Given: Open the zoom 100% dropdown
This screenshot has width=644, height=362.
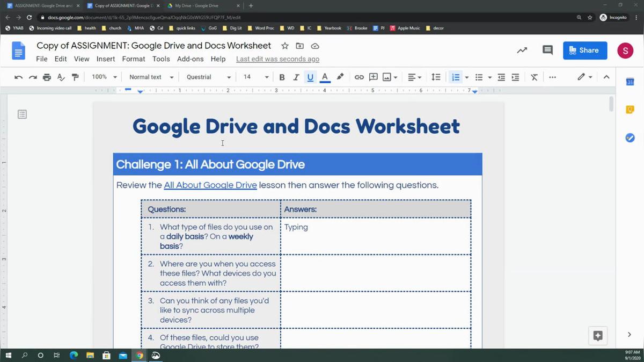Looking at the screenshot, I should pyautogui.click(x=104, y=77).
